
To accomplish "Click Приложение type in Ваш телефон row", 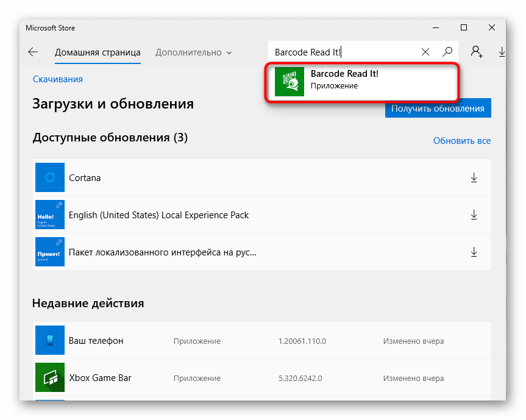I will pyautogui.click(x=197, y=341).
